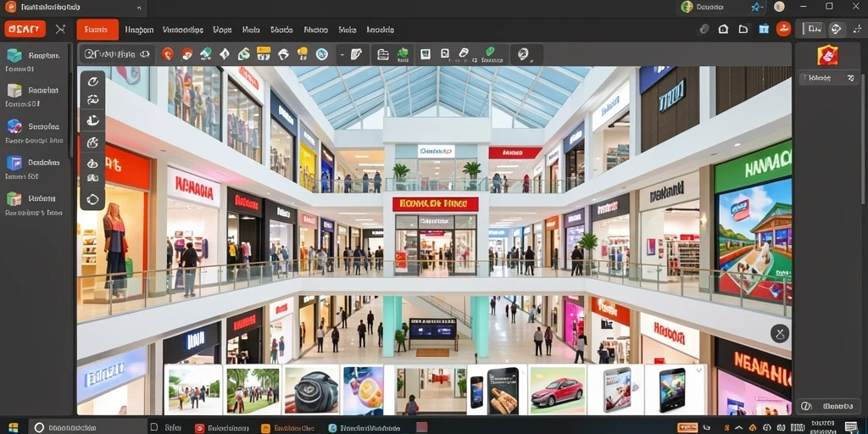
Task: Click the round user avatar in title bar
Action: (x=780, y=7)
